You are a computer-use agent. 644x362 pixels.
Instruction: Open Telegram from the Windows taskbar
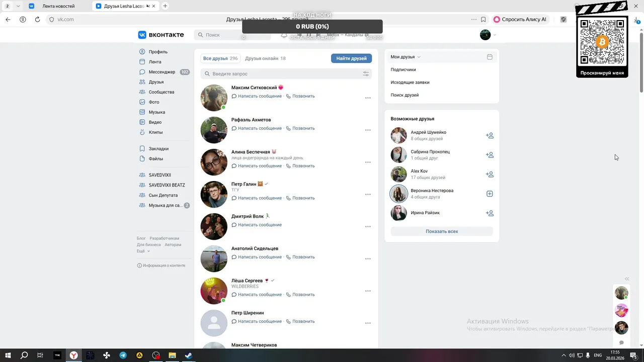123,355
